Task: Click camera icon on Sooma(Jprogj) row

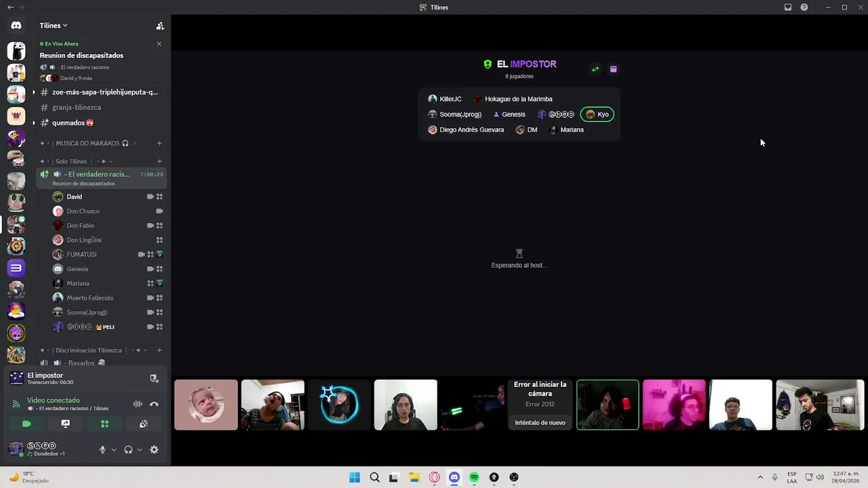Action: [150, 312]
